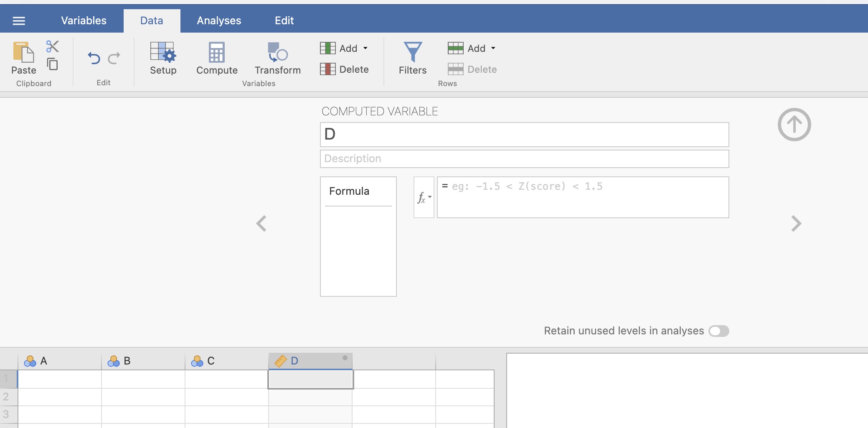868x428 pixels.
Task: Open the hamburger main menu
Action: 19,20
